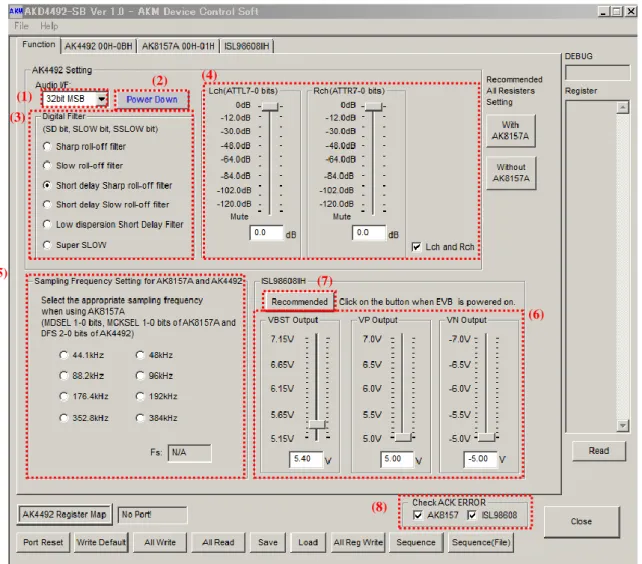Click the Save button
This screenshot has width=642, height=564.
click(x=268, y=542)
